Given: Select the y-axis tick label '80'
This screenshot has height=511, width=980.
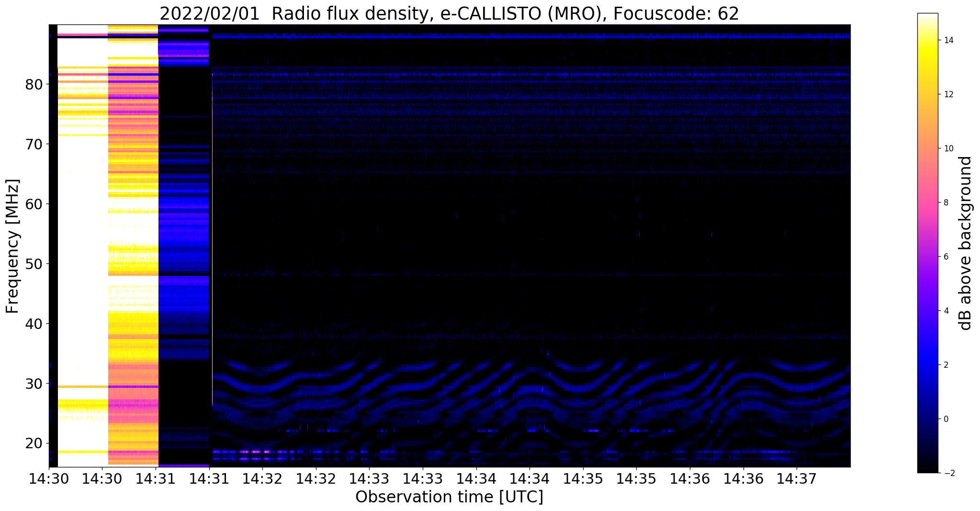Looking at the screenshot, I should [34, 85].
